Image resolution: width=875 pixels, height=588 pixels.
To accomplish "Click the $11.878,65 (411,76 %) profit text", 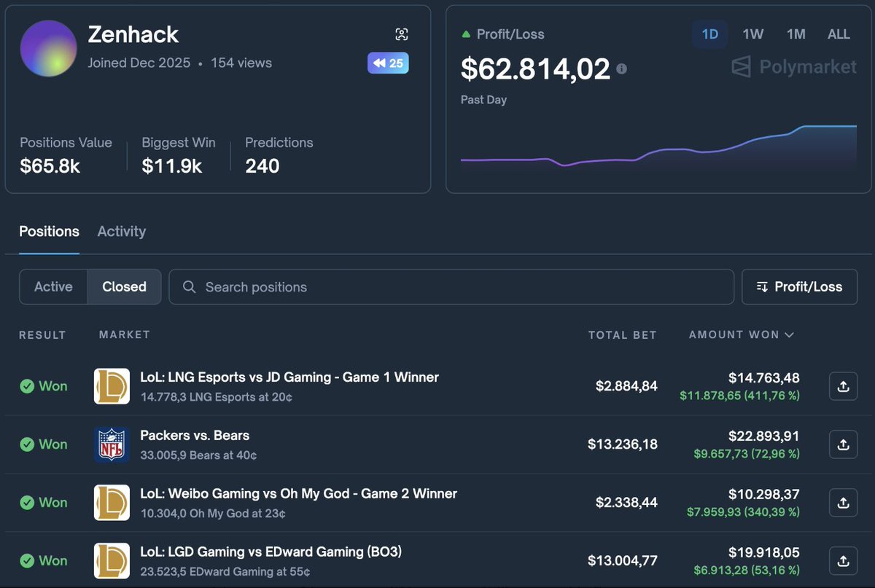I will click(740, 396).
